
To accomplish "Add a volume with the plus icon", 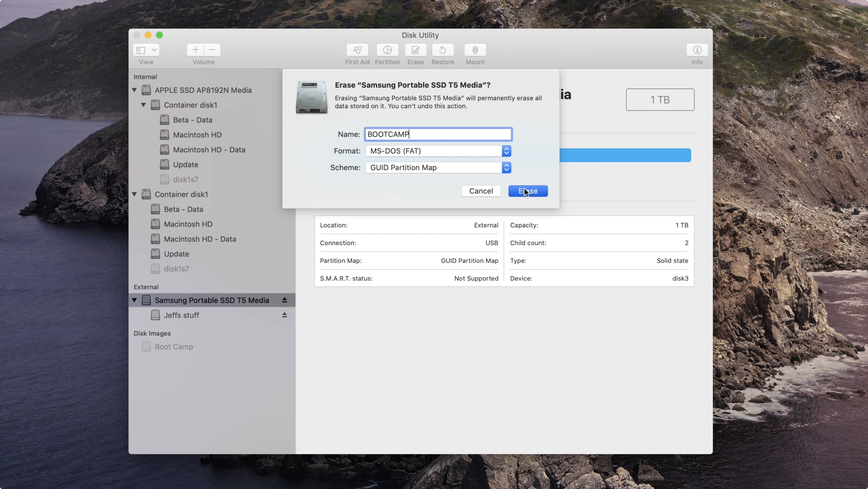I will (x=195, y=50).
